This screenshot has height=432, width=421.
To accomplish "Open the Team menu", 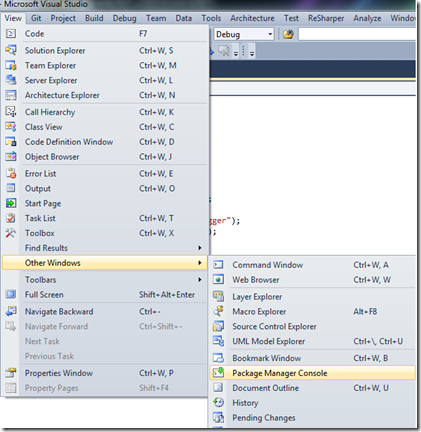I will coord(156,18).
